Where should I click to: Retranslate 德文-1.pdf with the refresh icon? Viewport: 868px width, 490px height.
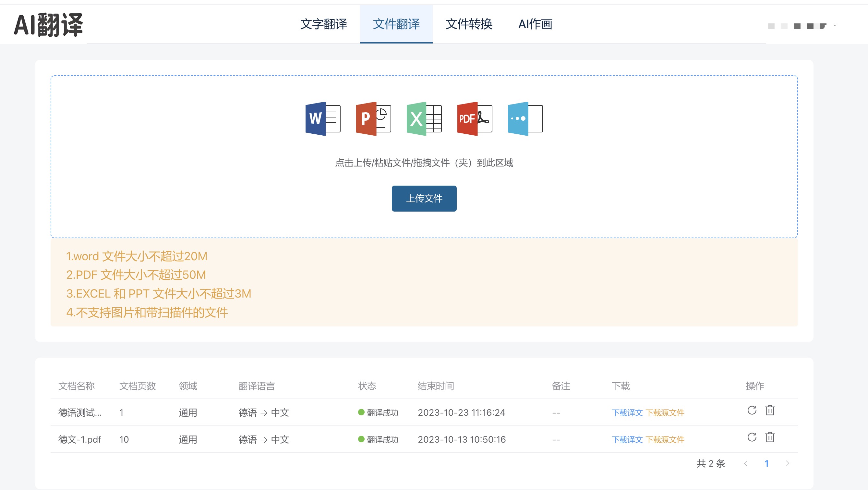pyautogui.click(x=752, y=437)
